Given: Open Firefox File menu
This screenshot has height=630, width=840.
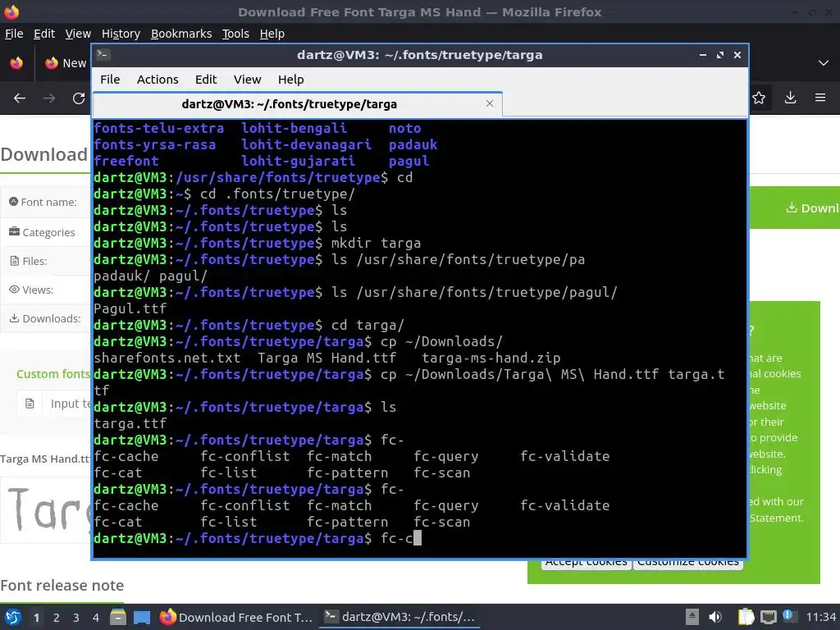Looking at the screenshot, I should click(14, 34).
